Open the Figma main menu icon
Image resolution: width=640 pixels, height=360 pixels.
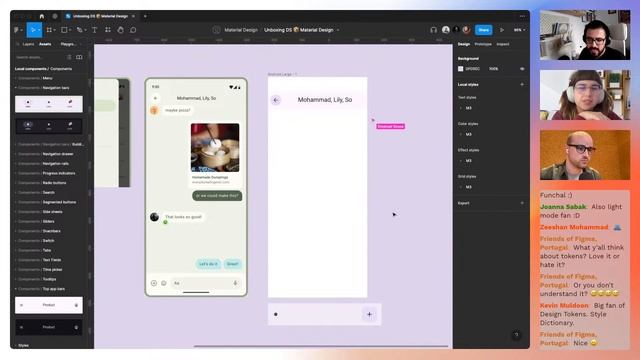coord(17,30)
